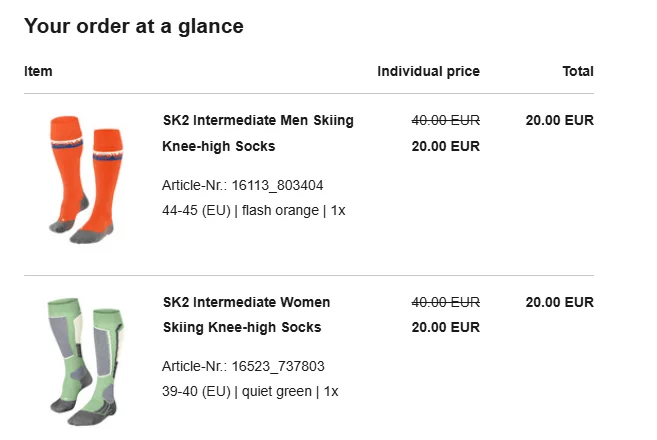Click women's socks discounted 20.00 EUR individual price

click(x=446, y=327)
